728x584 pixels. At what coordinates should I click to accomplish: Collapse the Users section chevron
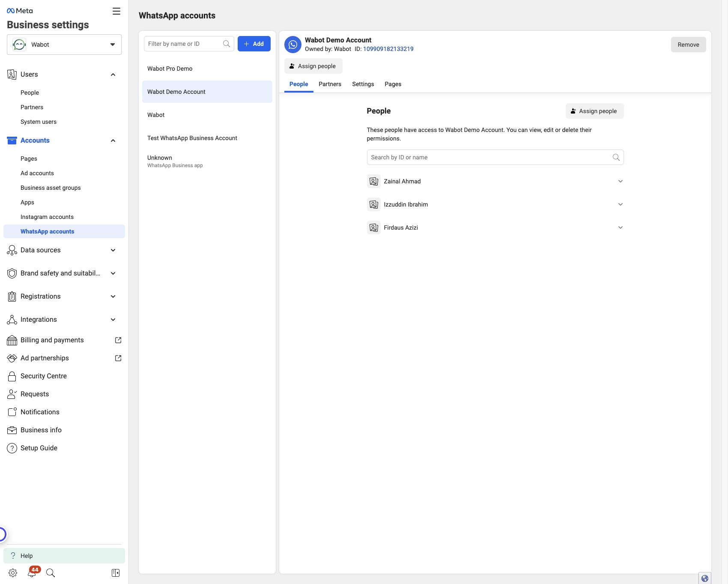point(113,75)
